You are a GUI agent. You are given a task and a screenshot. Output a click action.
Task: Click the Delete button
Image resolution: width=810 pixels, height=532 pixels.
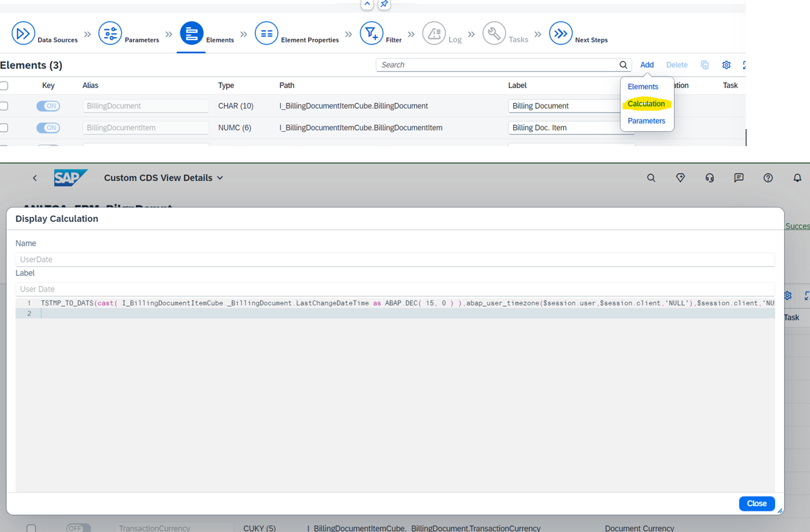click(x=677, y=65)
